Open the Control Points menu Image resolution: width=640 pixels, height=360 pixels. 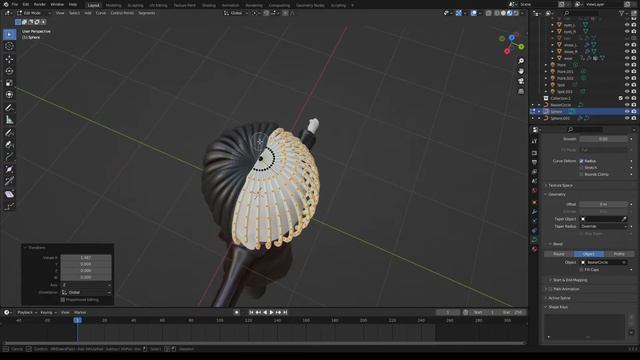click(122, 13)
